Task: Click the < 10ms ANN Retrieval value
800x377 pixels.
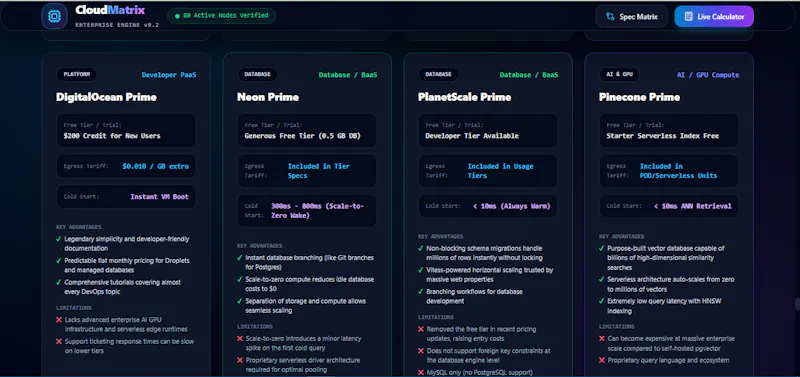Action: pyautogui.click(x=692, y=206)
